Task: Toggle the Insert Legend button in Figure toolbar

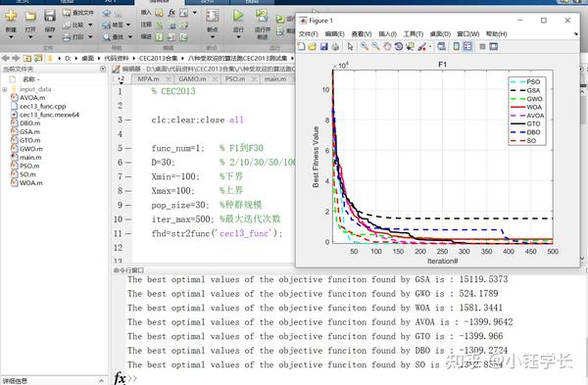Action: click(x=467, y=46)
